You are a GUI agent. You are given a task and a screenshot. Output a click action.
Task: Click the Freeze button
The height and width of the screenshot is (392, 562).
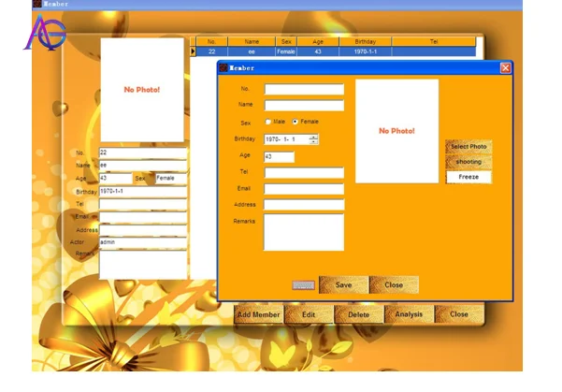[x=468, y=177]
